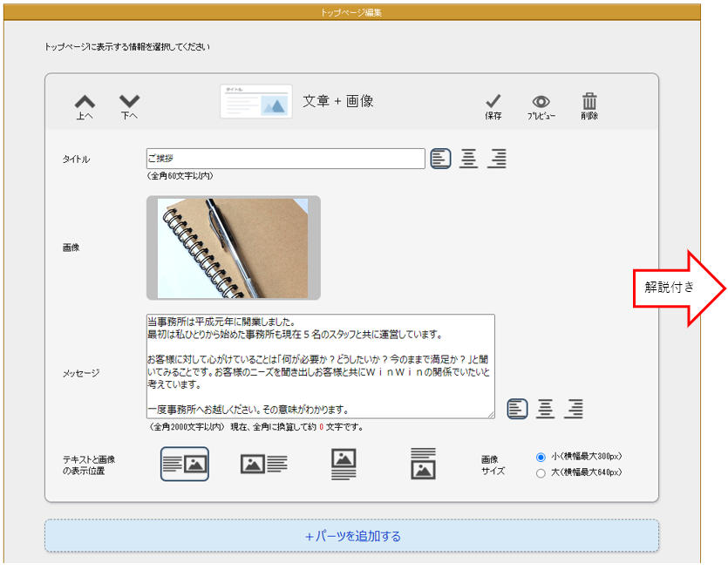Click the 下へ move-down arrow icon
The height and width of the screenshot is (570, 728).
point(129,103)
